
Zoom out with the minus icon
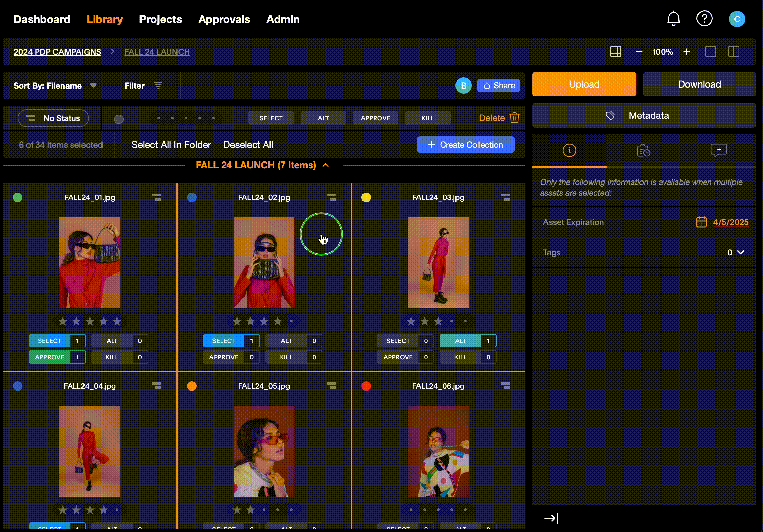click(x=639, y=52)
